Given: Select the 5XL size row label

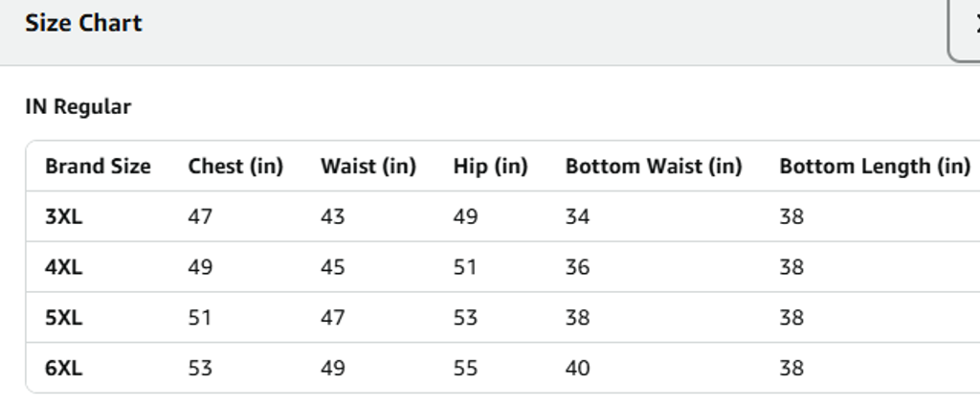Looking at the screenshot, I should click(x=64, y=318).
